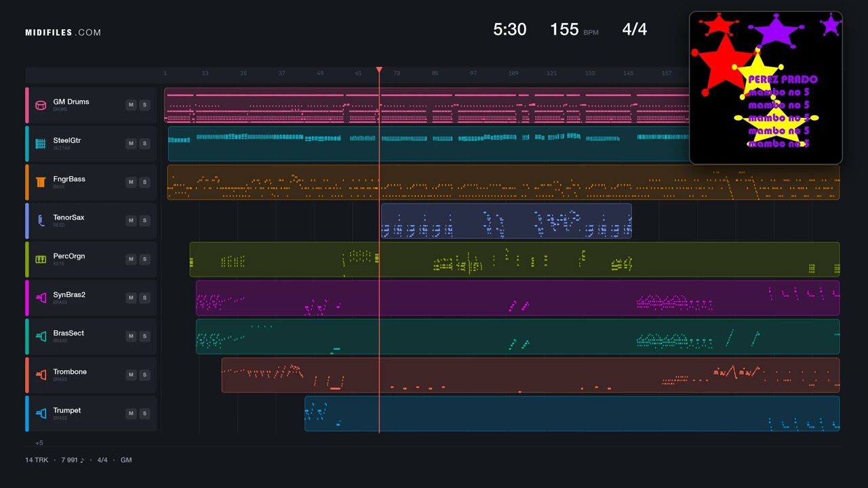
Task: Solo the BrasSect track
Action: pos(144,337)
